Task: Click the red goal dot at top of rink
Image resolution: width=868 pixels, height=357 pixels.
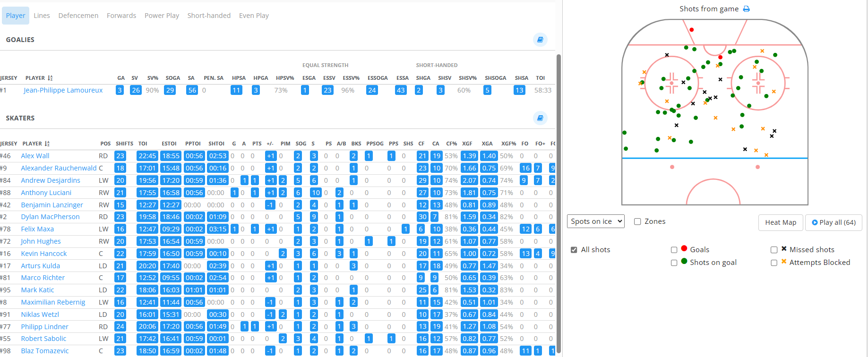Action: coord(692,30)
